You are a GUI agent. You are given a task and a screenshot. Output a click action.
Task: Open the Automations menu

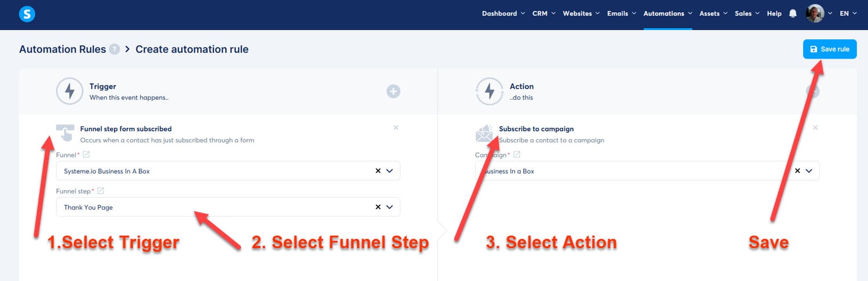tap(668, 13)
